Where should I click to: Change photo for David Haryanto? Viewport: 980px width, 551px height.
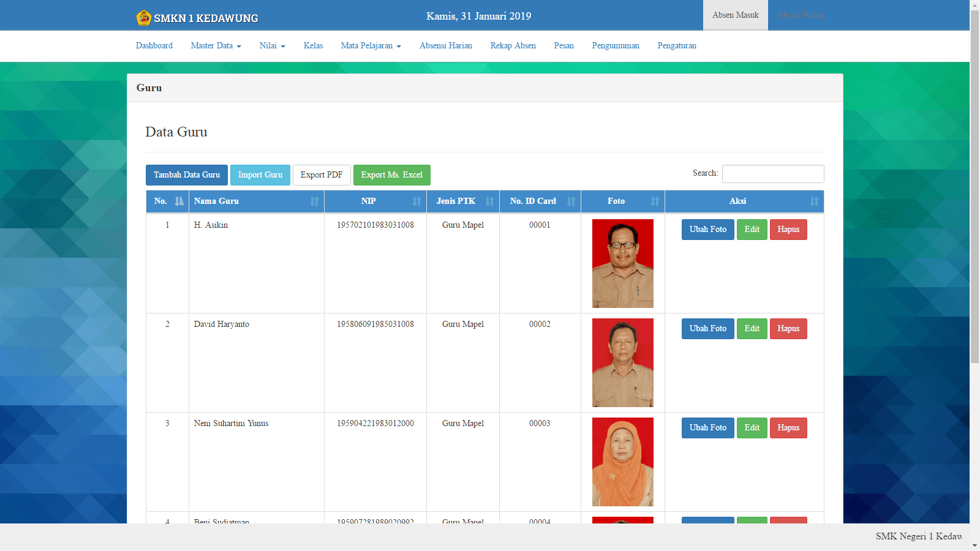[708, 329]
